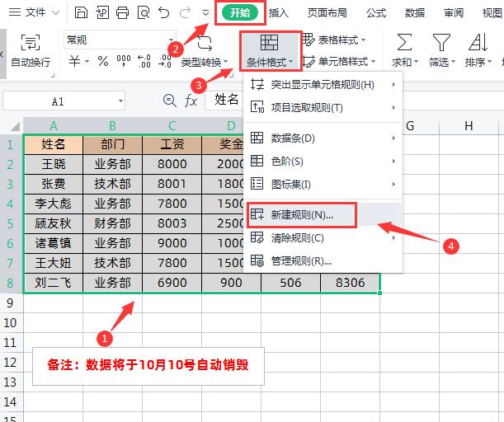Expand the quick access toolbar customize arrow
Viewport: 504px width, 422px height.
coord(205,13)
